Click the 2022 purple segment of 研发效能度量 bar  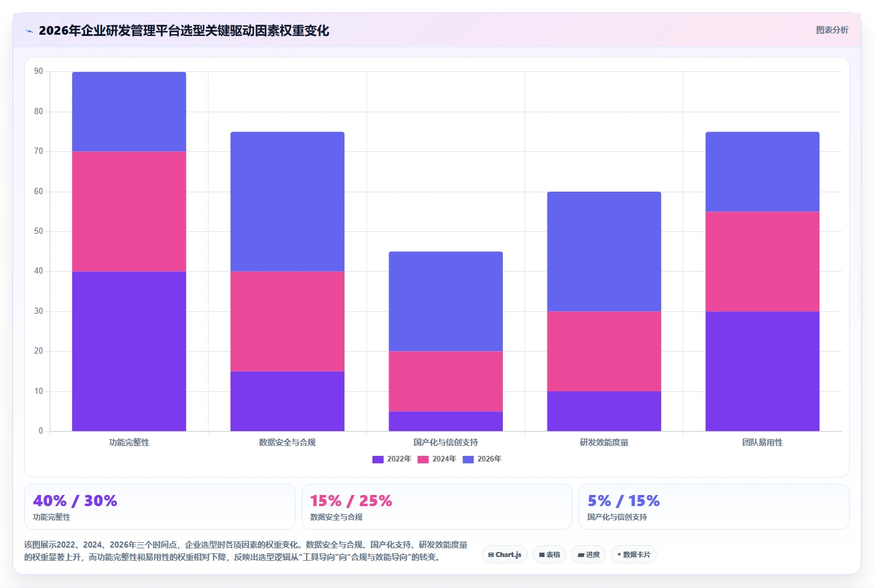(604, 411)
